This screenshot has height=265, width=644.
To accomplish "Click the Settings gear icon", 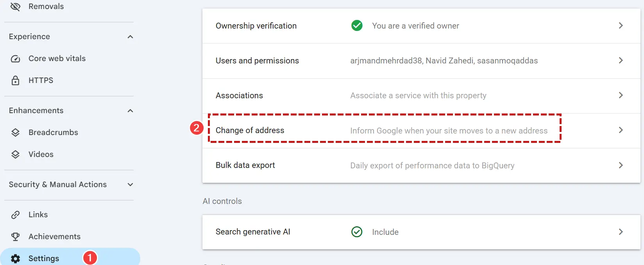I will (15, 258).
